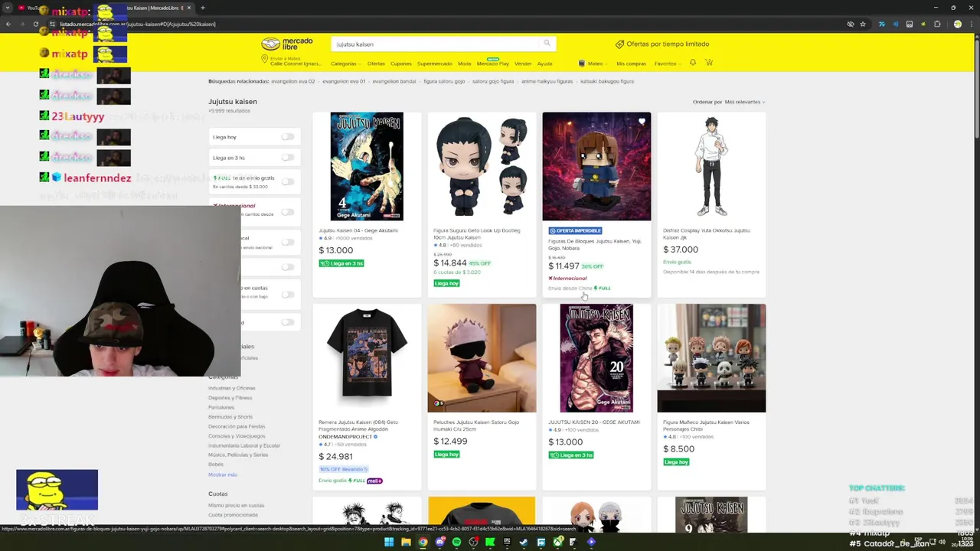Search related katsuki bakugou figura
The height and width of the screenshot is (551, 980).
(x=607, y=81)
